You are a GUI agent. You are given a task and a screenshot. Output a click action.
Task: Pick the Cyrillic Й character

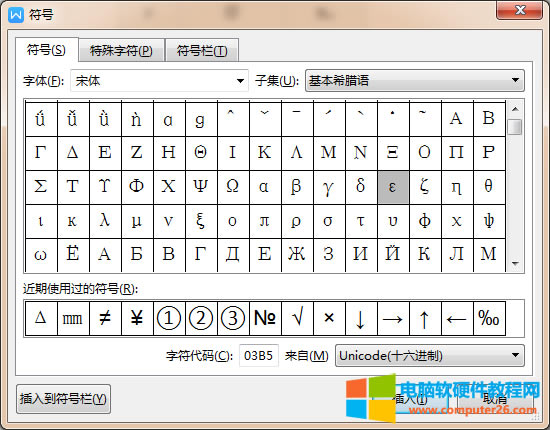(x=393, y=255)
